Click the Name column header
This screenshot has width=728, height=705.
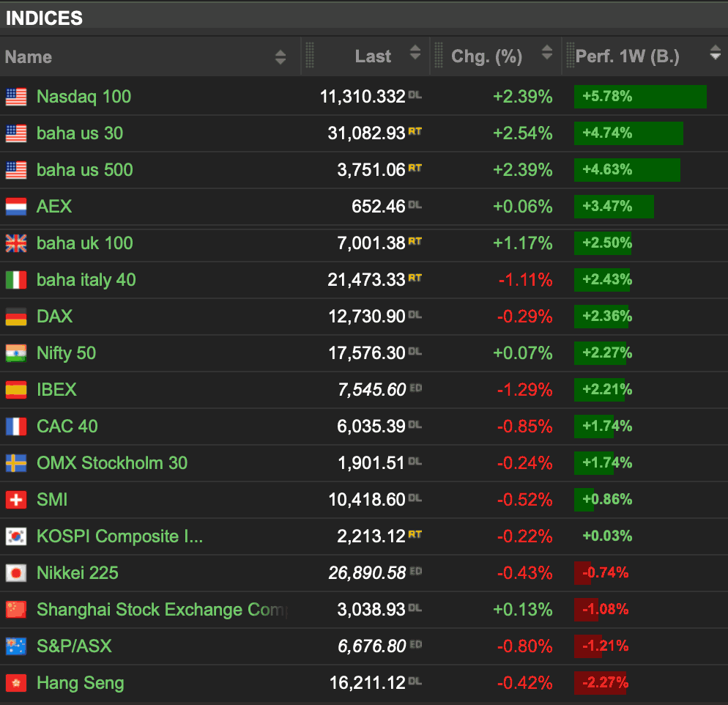tap(29, 57)
